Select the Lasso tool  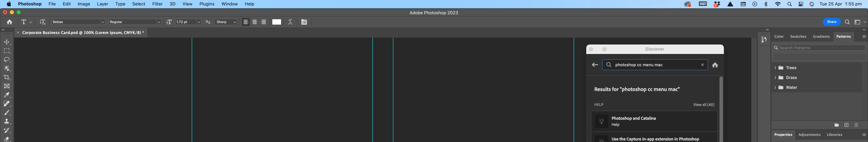7,60
